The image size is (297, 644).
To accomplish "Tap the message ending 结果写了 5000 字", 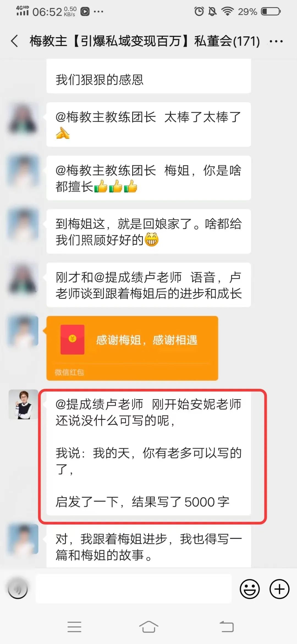I will click(x=148, y=453).
